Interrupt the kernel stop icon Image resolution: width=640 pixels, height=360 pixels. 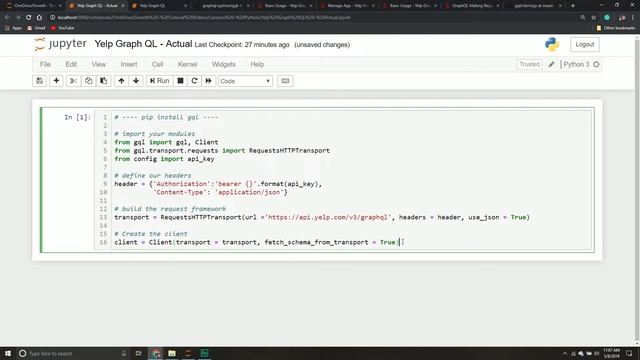(180, 81)
